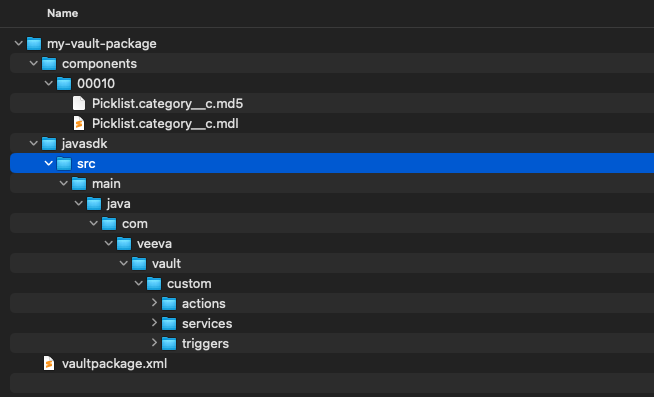
Task: Select the java folder name
Action: (x=119, y=204)
